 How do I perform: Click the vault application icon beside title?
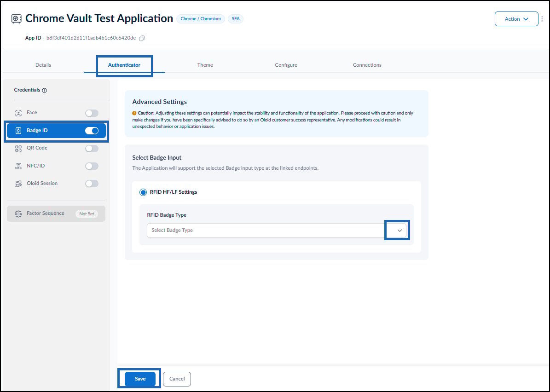[16, 18]
